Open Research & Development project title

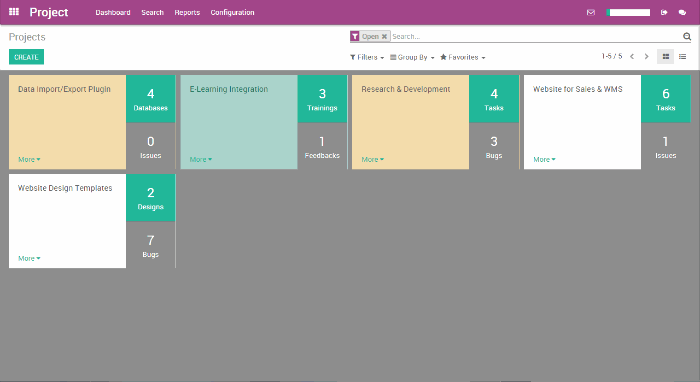click(406, 89)
